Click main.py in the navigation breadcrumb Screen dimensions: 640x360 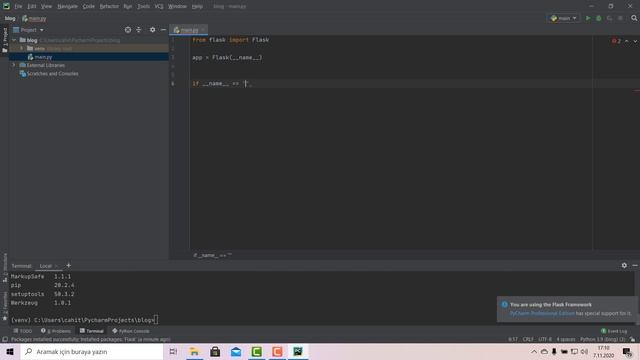click(x=34, y=18)
